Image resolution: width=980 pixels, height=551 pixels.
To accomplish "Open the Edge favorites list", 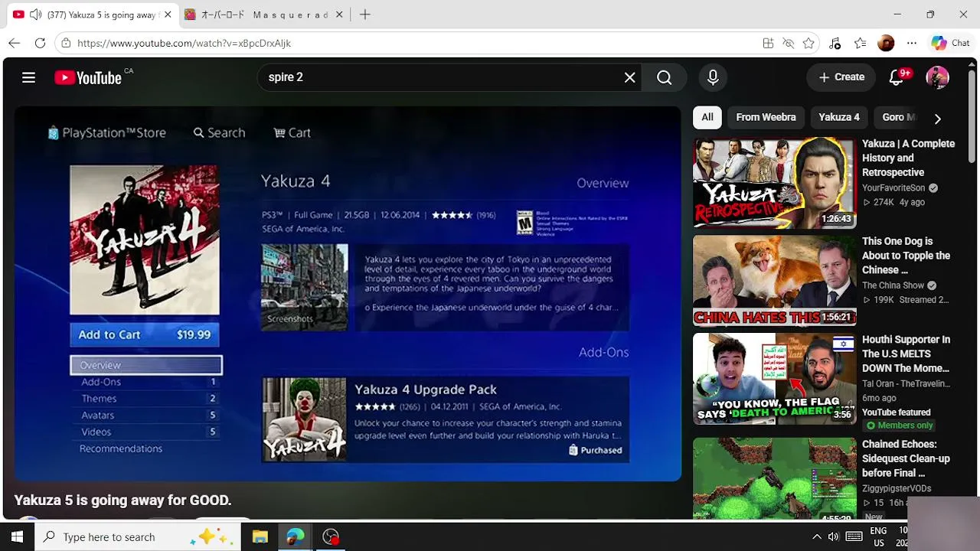I will [x=861, y=43].
